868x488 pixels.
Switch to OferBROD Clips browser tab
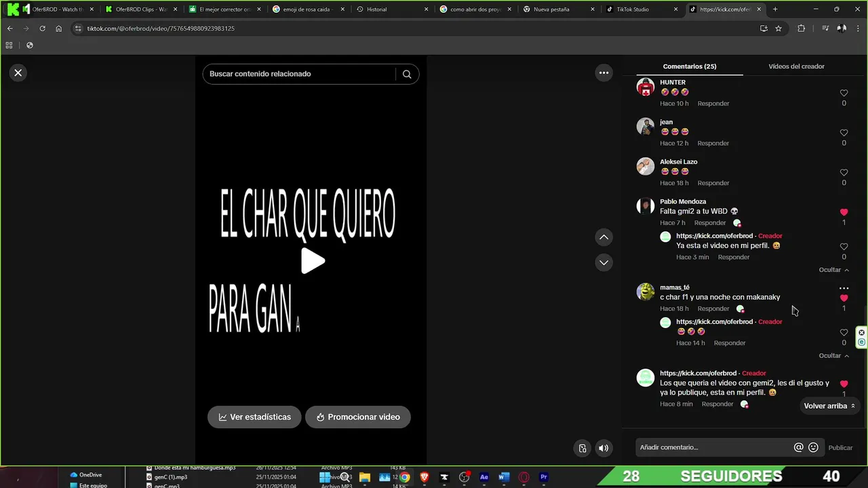tap(142, 9)
